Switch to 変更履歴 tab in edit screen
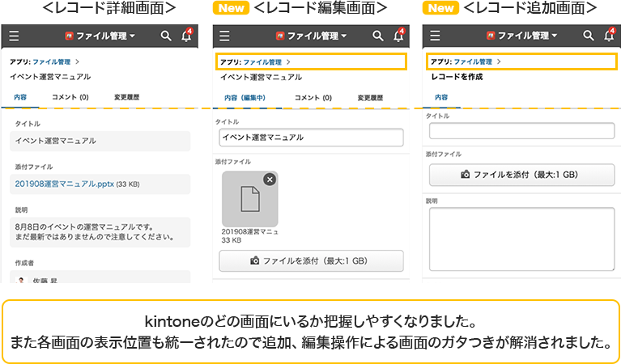Screen dimensions: 621x364 [370, 98]
